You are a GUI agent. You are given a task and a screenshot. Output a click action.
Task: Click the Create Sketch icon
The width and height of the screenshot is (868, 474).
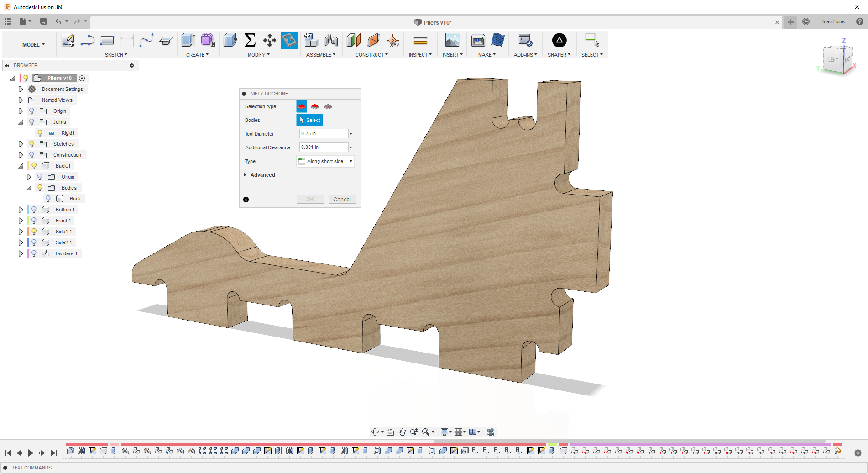pos(68,41)
